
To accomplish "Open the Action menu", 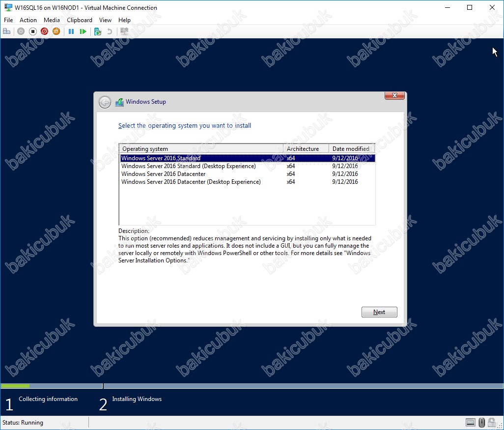I will click(x=28, y=20).
